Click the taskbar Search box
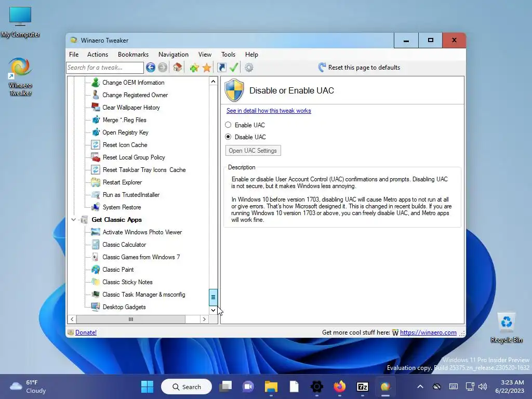Screen dimensions: 532x399 pos(187,387)
